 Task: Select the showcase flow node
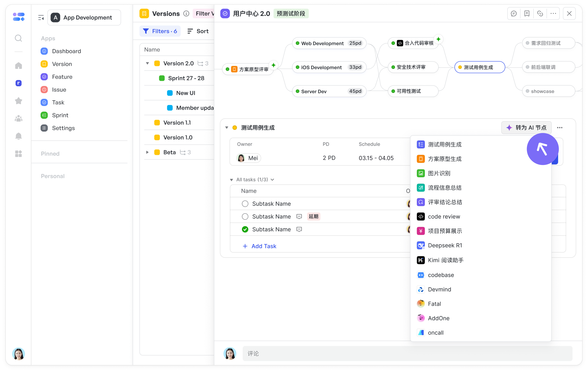[548, 91]
